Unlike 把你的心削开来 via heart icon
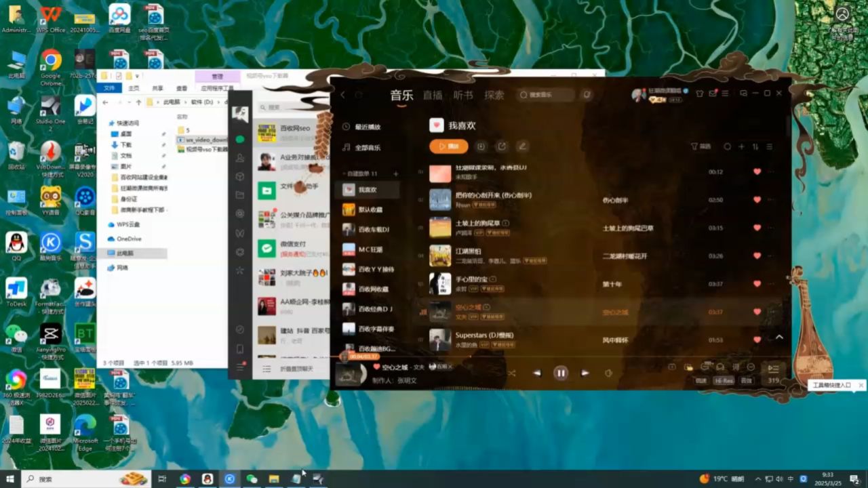The image size is (868, 488). click(x=757, y=200)
